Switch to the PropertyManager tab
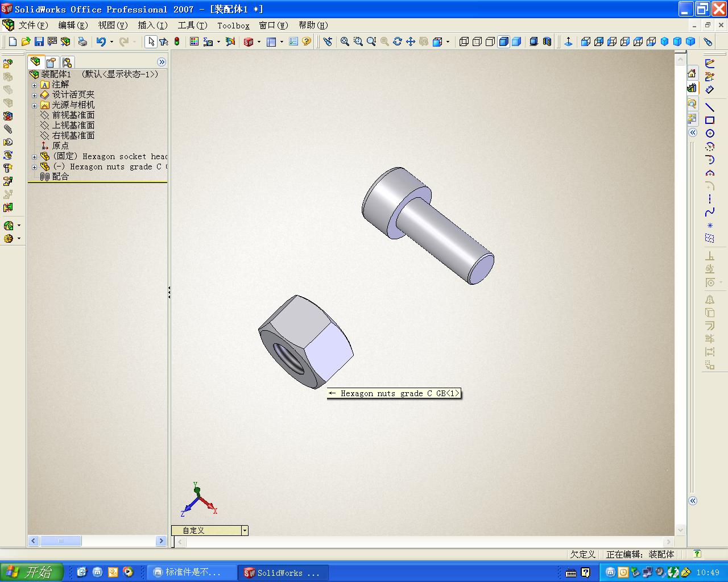Viewport: 728px width, 582px height. 51,62
